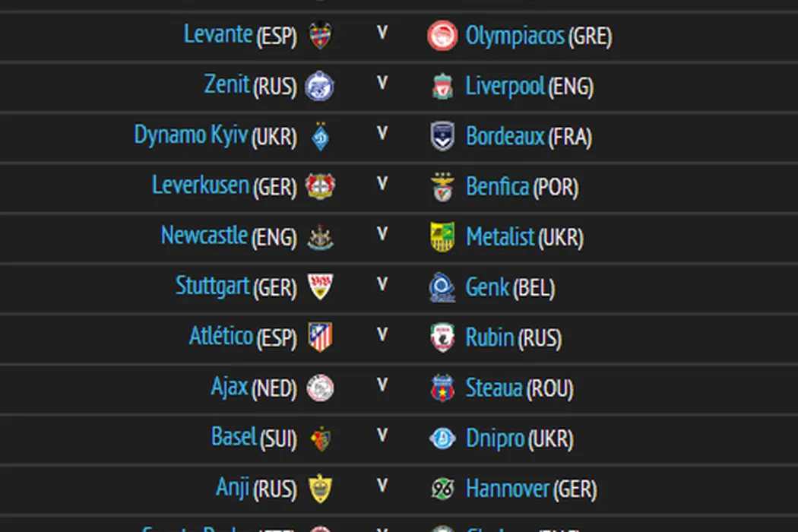This screenshot has height=532, width=798.
Task: Click the Benfica eagle crest
Action: [442, 187]
